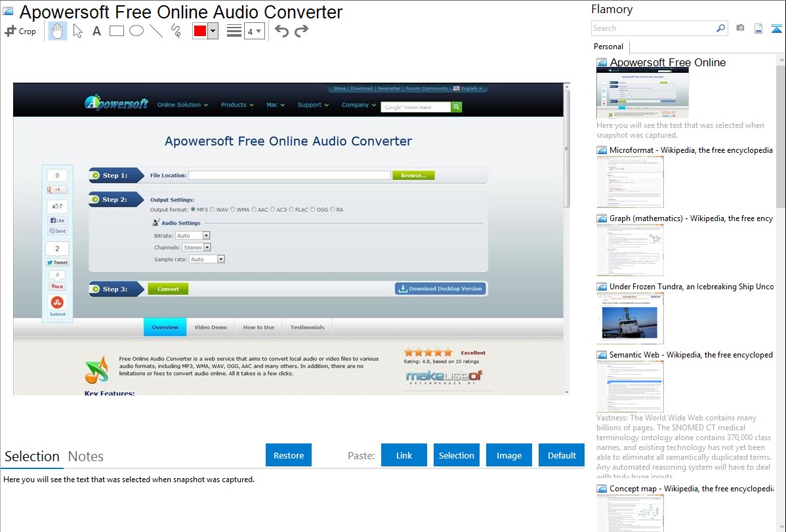Select the straight line tool
The width and height of the screenshot is (786, 532).
click(x=156, y=31)
